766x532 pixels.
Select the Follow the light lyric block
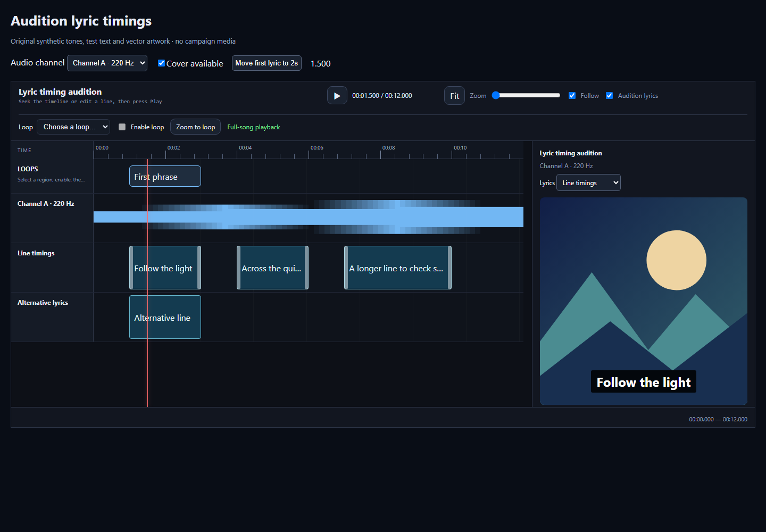coord(165,268)
